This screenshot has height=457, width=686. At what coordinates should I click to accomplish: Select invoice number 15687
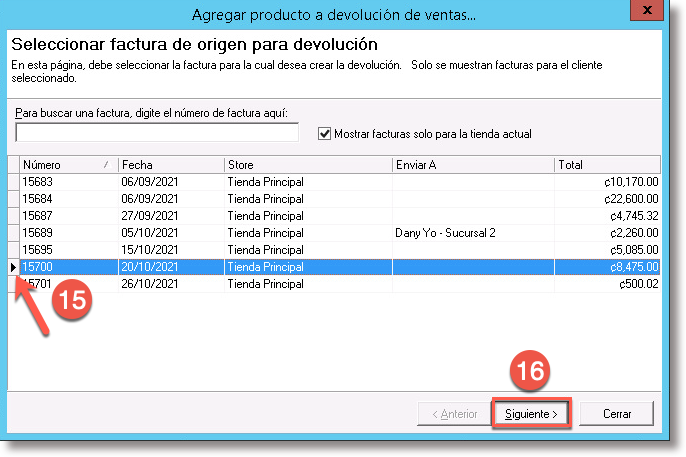pos(37,216)
